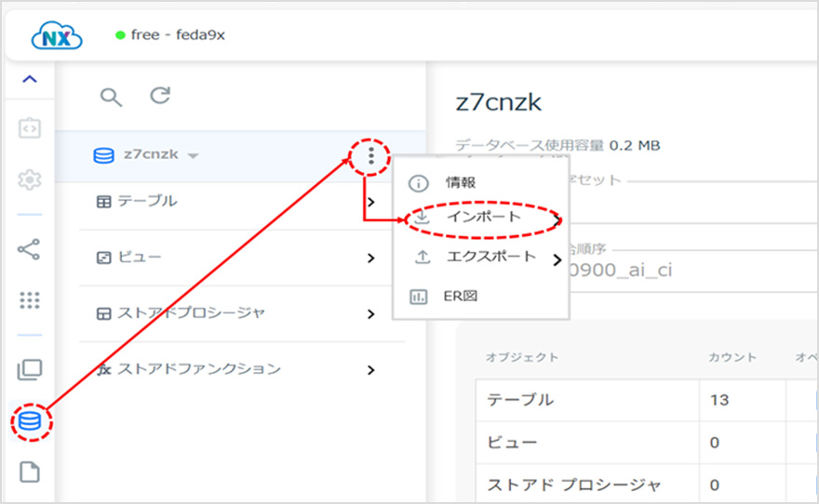819x504 pixels.
Task: Click the table icon beside テーブル
Action: tap(104, 202)
